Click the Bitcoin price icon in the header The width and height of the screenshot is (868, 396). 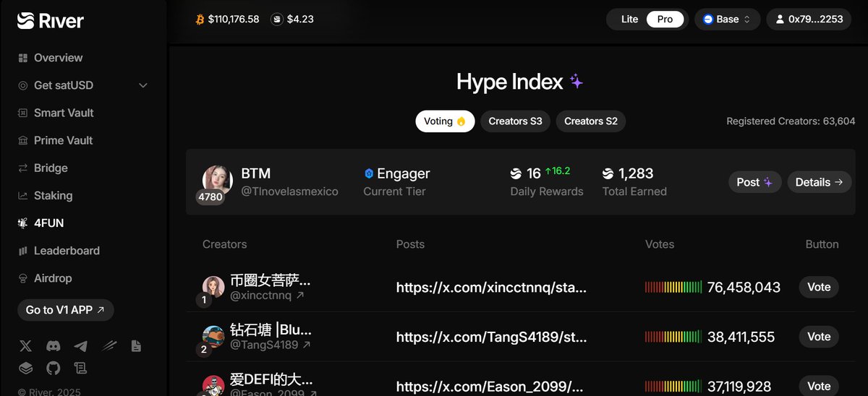tap(200, 20)
